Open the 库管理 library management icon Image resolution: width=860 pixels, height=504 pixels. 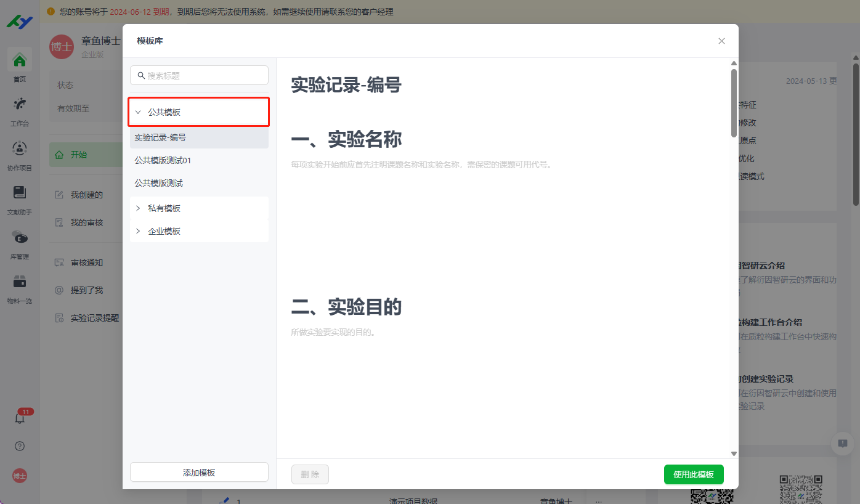[20, 237]
